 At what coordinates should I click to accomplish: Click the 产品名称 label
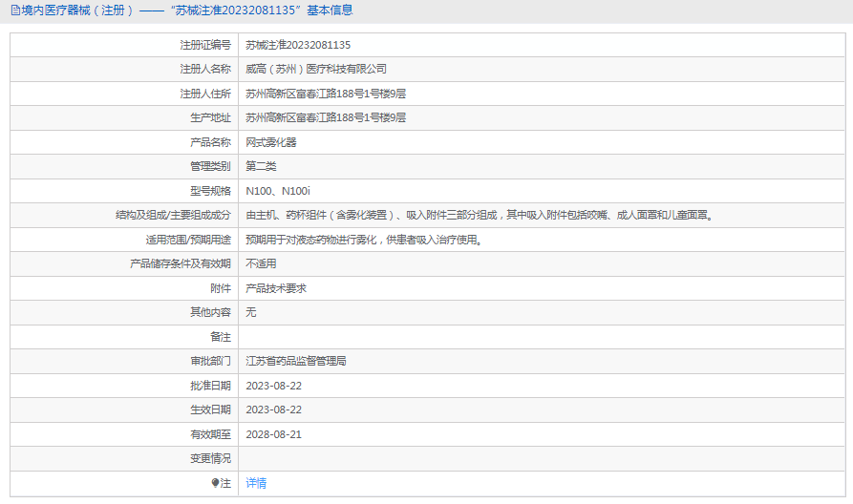coord(210,142)
